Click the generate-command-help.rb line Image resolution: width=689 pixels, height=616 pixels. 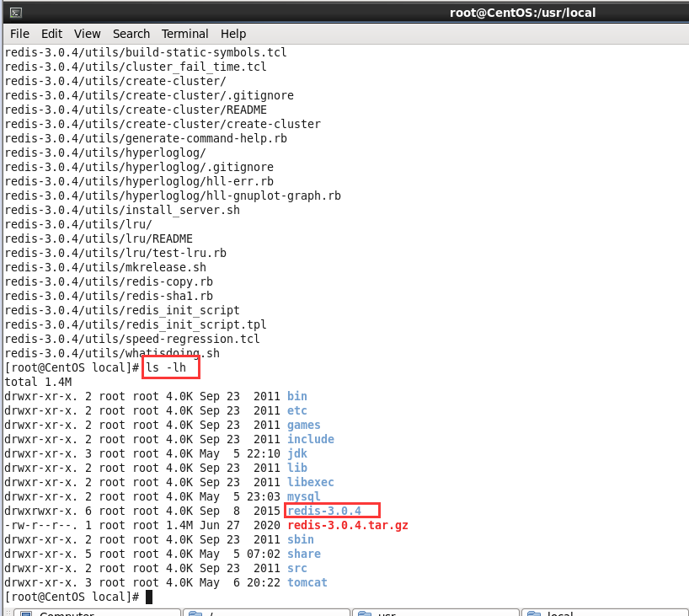click(146, 138)
